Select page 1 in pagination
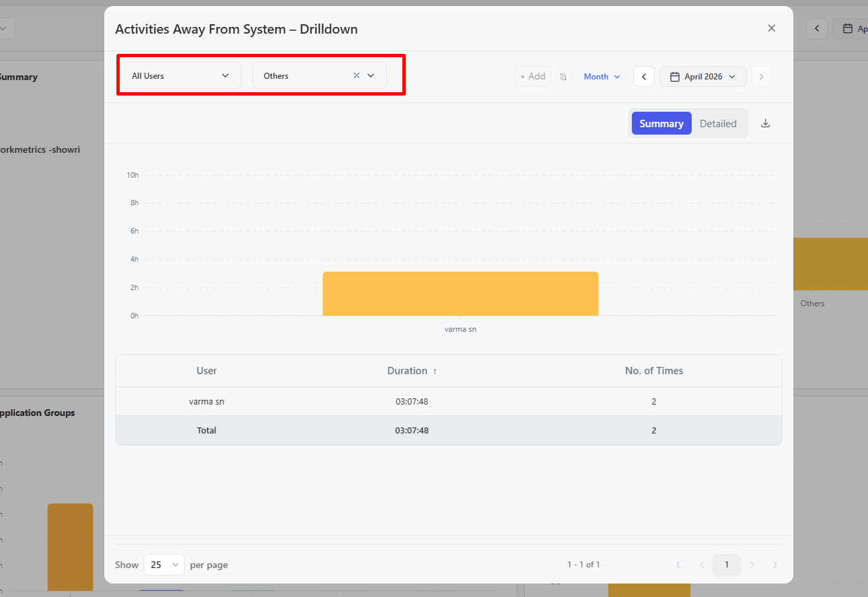The width and height of the screenshot is (868, 597). 727,565
